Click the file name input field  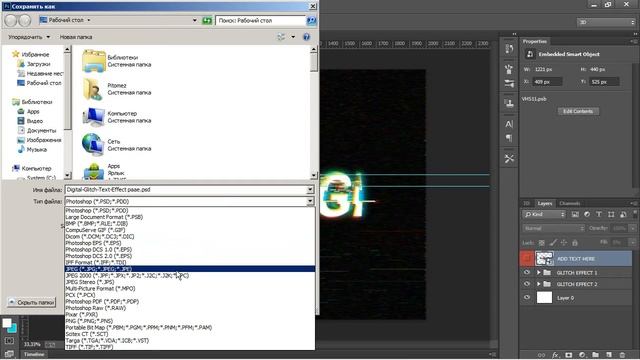pyautogui.click(x=186, y=189)
